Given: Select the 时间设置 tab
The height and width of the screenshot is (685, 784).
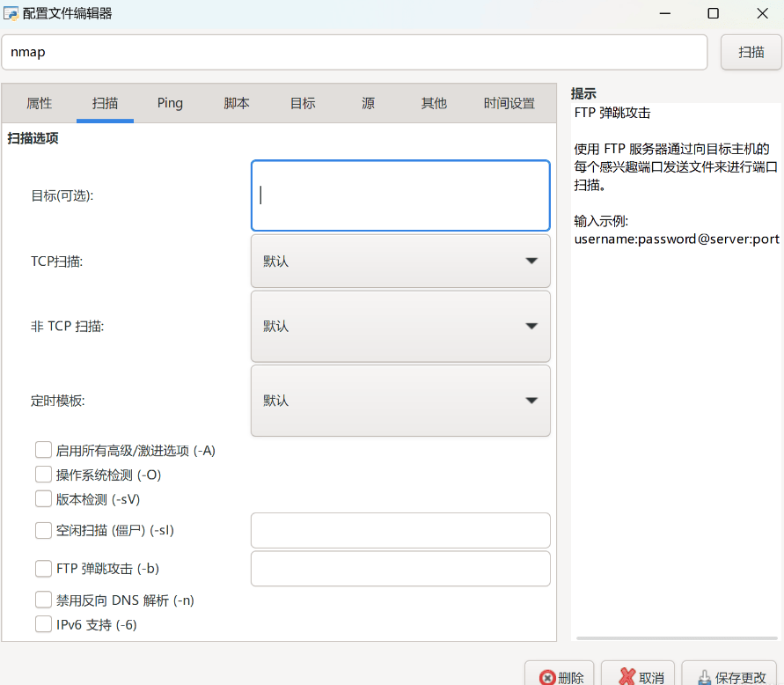Looking at the screenshot, I should 509,103.
